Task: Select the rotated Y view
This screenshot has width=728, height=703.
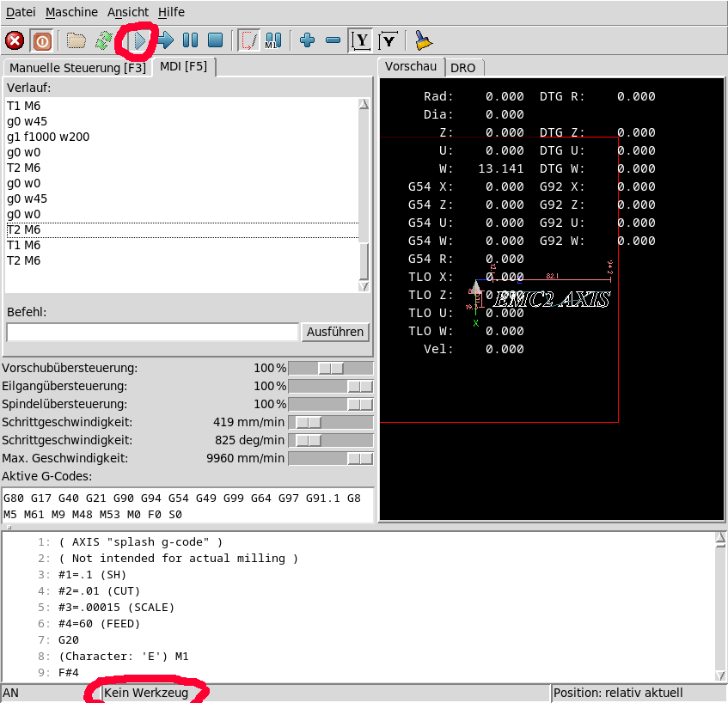Action: [x=388, y=41]
